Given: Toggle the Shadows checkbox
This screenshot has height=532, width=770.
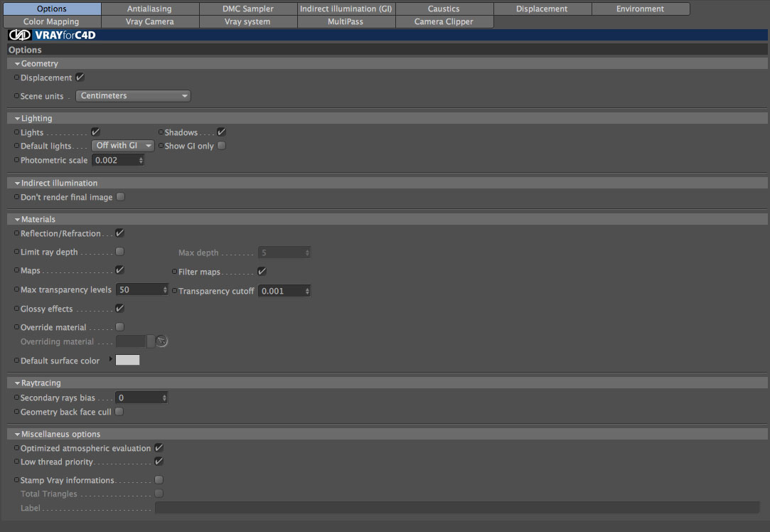Looking at the screenshot, I should [221, 132].
